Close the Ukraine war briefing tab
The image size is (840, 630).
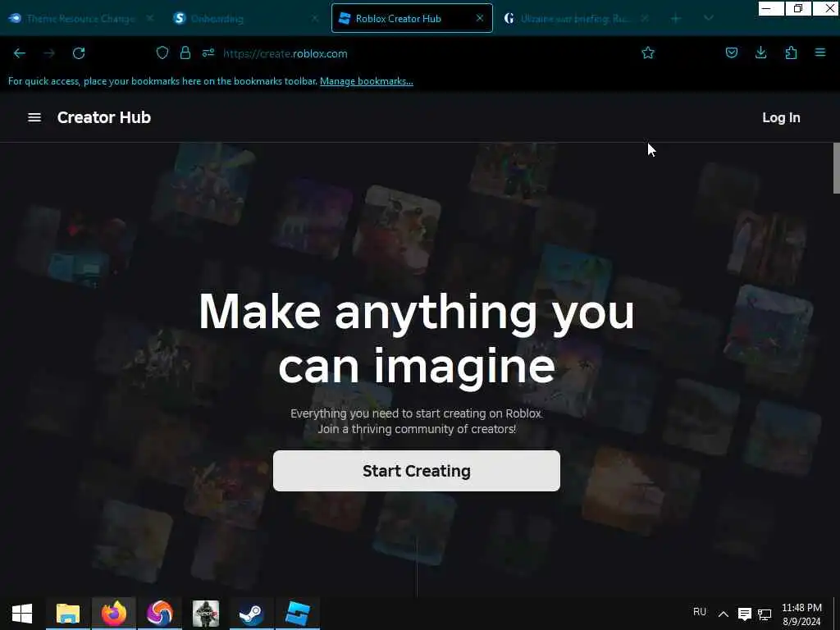click(x=645, y=18)
